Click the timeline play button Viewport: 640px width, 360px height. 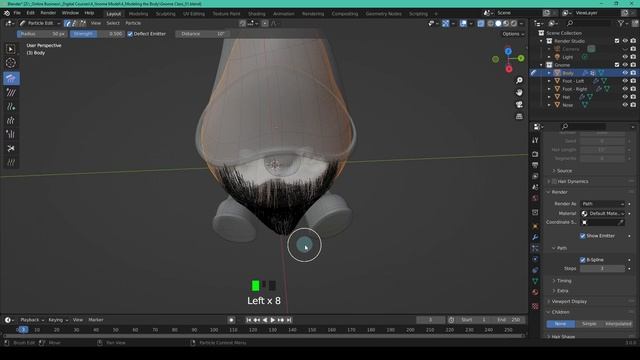click(x=273, y=320)
